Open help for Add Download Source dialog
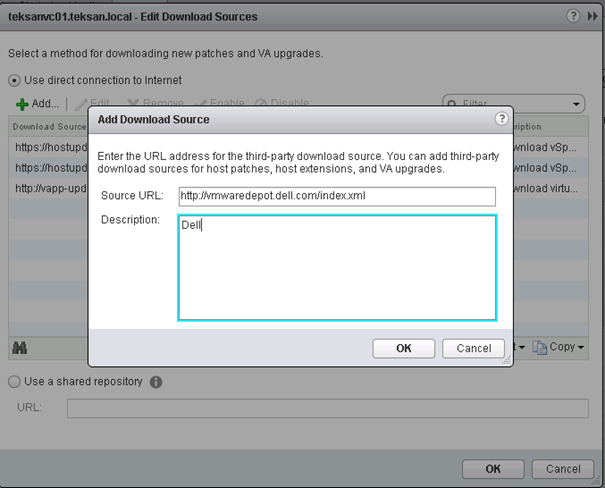605x488 pixels. [x=501, y=119]
